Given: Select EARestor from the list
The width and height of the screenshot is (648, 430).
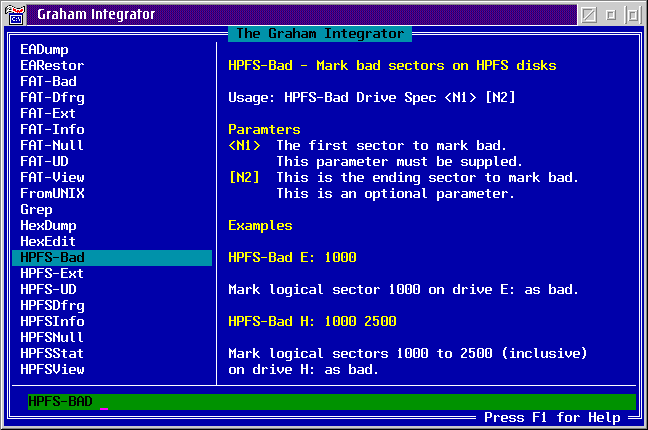Looking at the screenshot, I should (52, 65).
